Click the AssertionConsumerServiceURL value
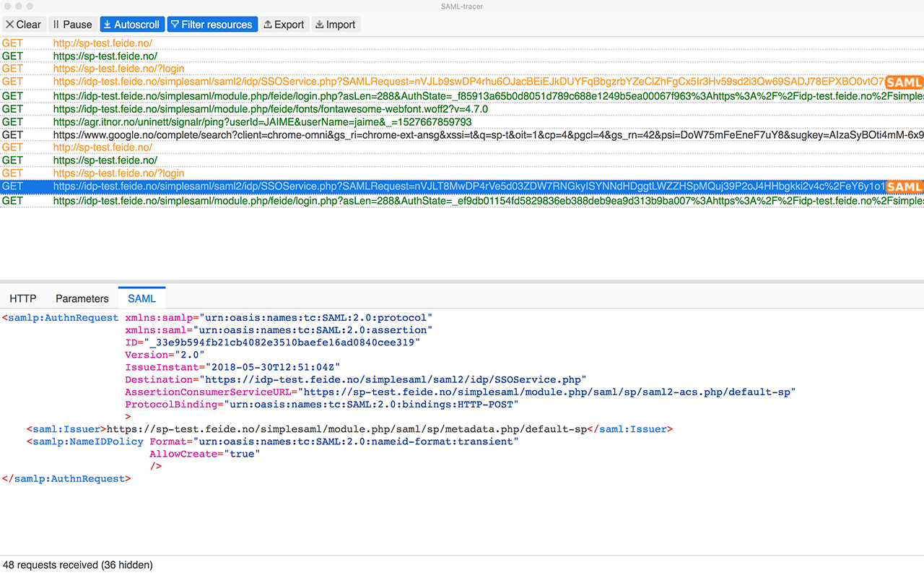Image resolution: width=924 pixels, height=578 pixels. 545,392
